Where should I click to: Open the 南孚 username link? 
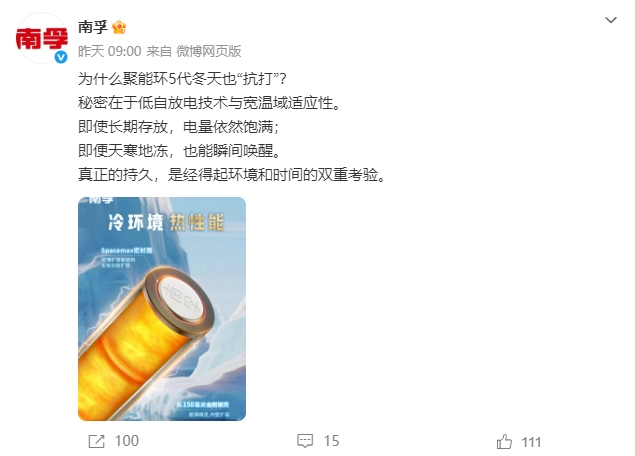pos(93,27)
